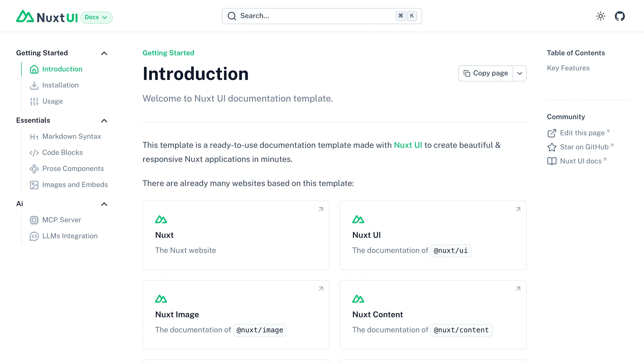Image resolution: width=644 pixels, height=362 pixels.
Task: Select the Usage sidebar item
Action: click(x=52, y=101)
